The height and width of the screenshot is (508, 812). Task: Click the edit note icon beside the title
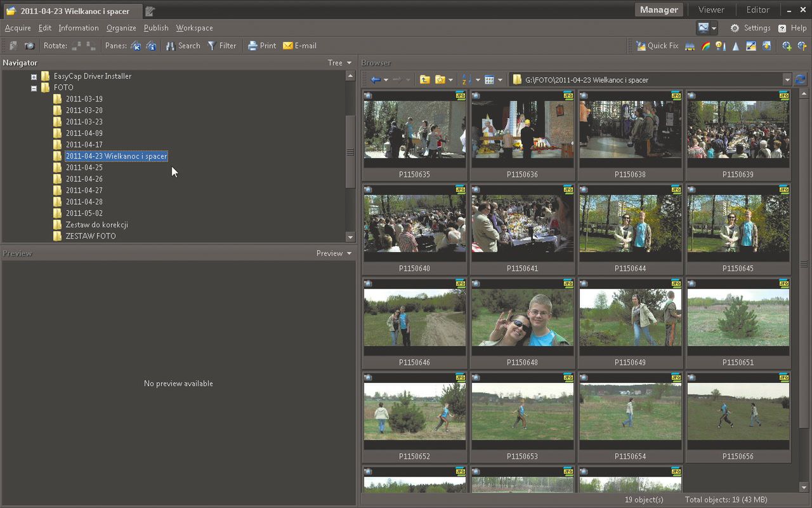(150, 11)
